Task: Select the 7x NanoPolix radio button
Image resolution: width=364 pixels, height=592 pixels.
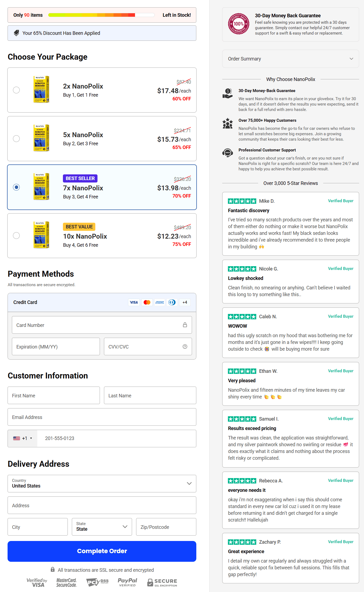Action: [16, 187]
